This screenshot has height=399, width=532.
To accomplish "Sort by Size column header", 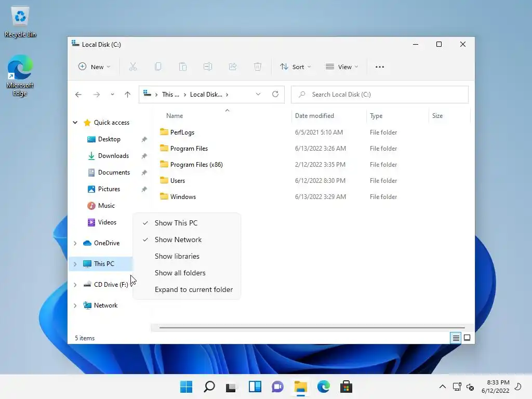I will point(437,116).
